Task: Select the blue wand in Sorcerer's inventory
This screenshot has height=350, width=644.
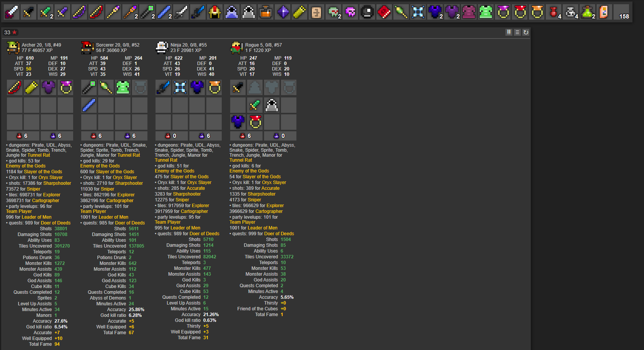Action: [x=89, y=105]
